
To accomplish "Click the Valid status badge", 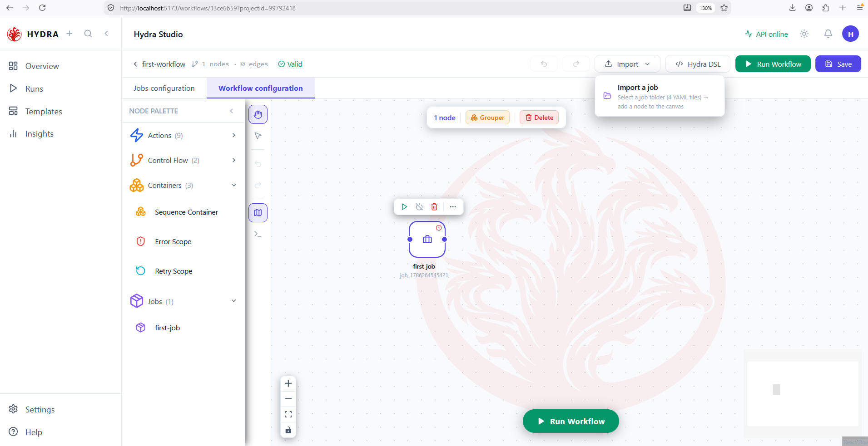I will pyautogui.click(x=290, y=64).
